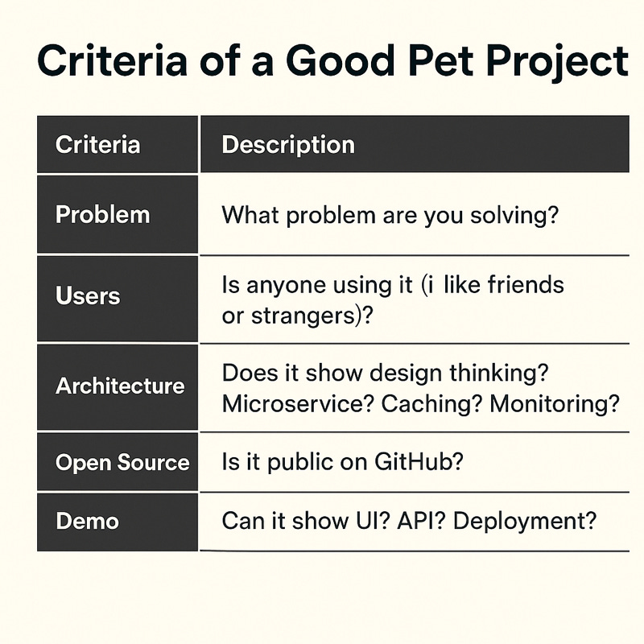644x644 pixels.
Task: Click the word 'Caching?' in description
Action: pos(431,405)
